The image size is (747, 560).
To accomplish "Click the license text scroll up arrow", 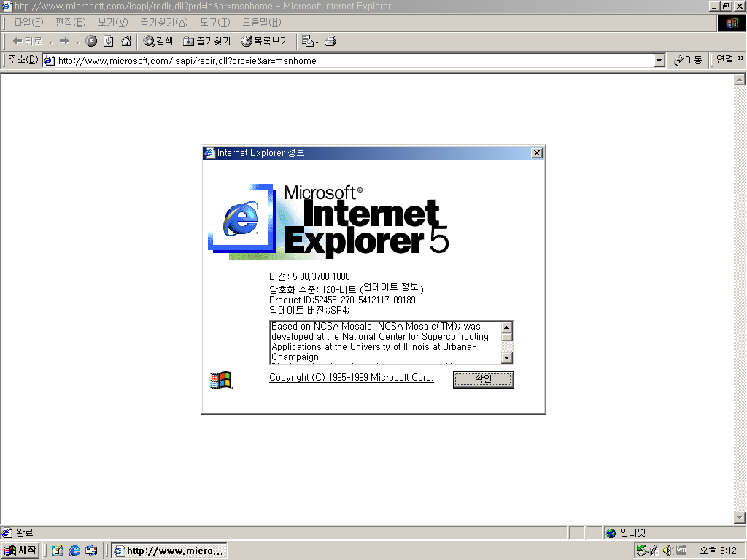I will [507, 327].
